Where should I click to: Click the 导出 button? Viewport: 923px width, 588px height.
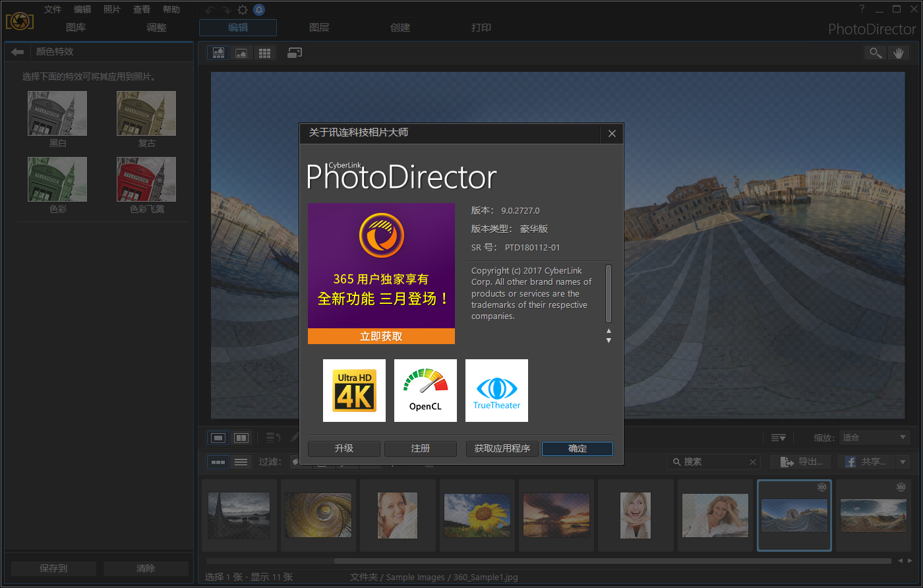click(x=801, y=462)
